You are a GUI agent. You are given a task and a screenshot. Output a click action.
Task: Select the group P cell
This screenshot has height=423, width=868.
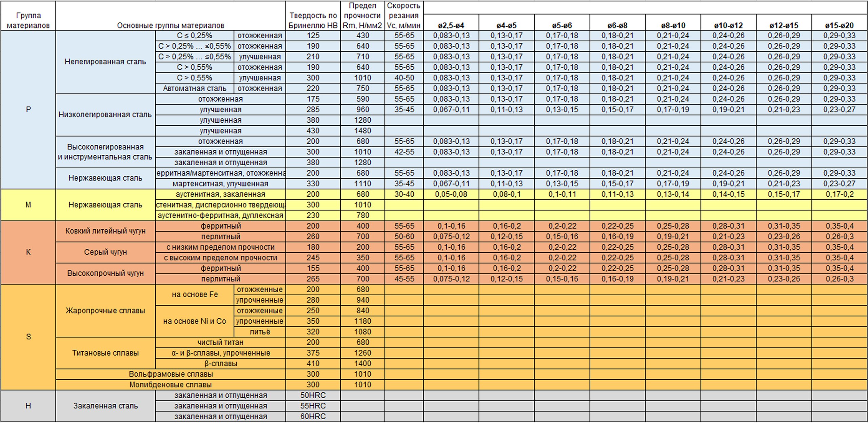pos(28,109)
